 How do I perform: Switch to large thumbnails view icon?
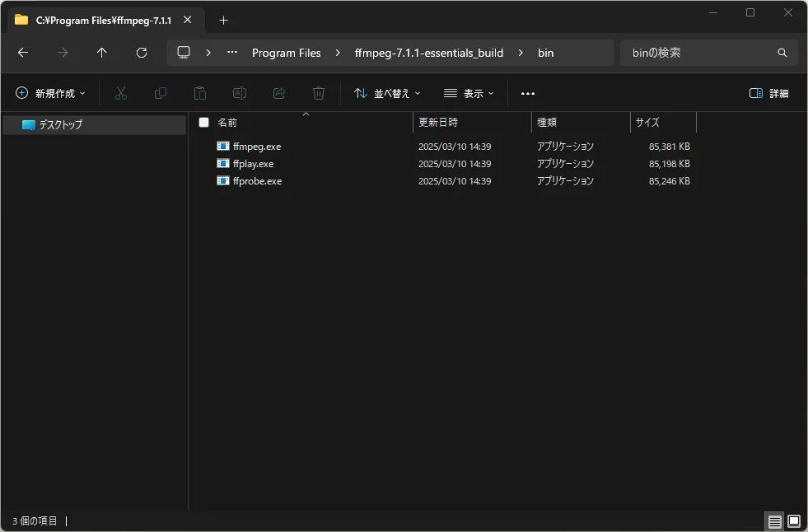794,521
